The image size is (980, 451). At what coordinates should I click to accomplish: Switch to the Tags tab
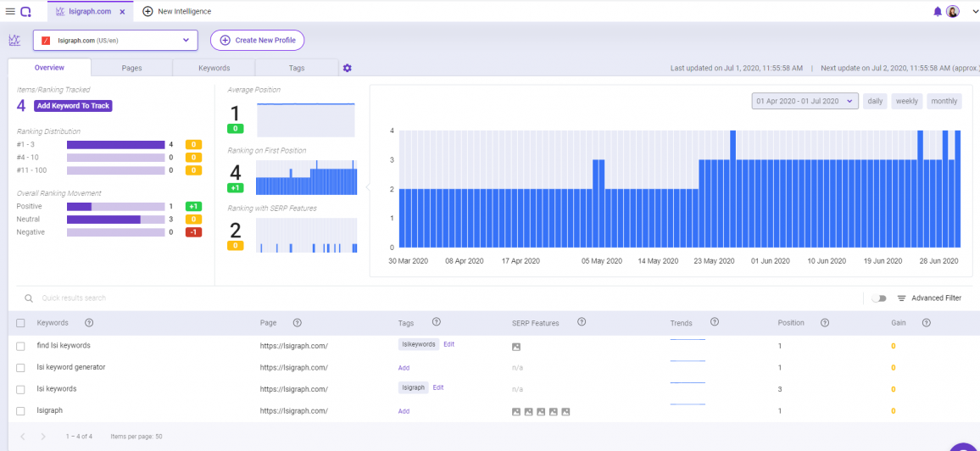(x=296, y=68)
